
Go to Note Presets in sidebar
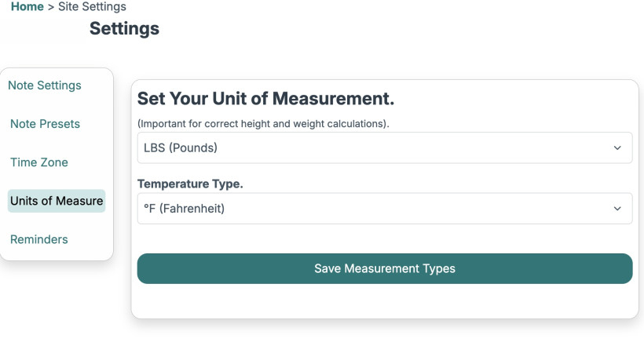tap(45, 124)
